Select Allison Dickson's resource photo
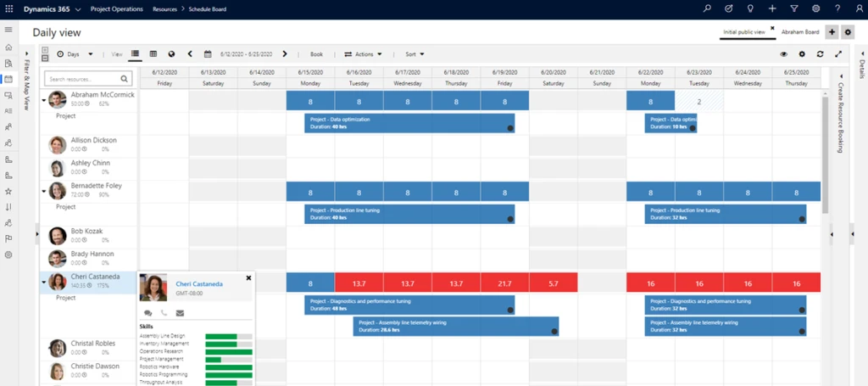This screenshot has height=386, width=868. 58,145
